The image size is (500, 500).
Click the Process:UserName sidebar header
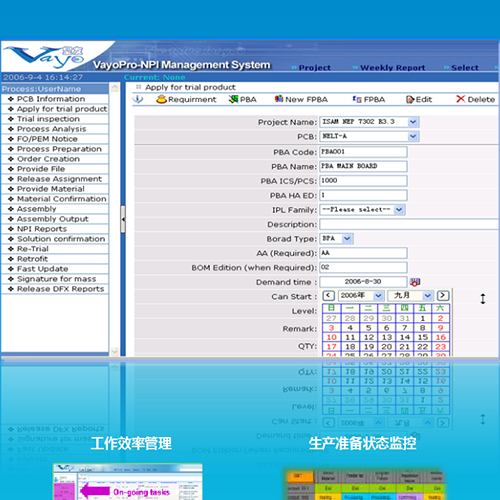(55, 89)
